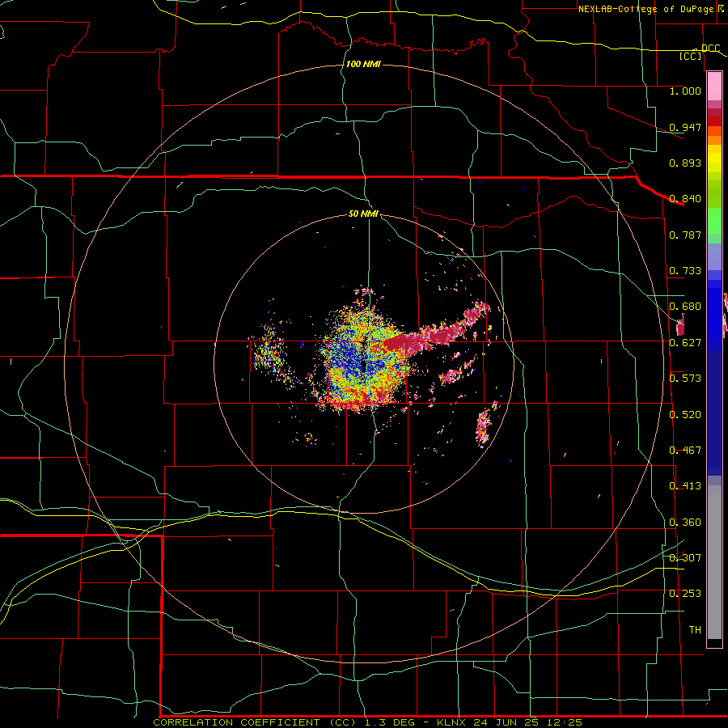Click the 0.947 legend value
The width and height of the screenshot is (728, 728).
(685, 127)
